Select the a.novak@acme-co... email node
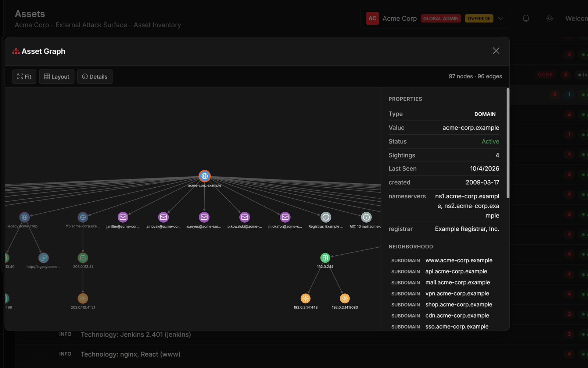Image resolution: width=588 pixels, height=368 pixels. point(164,217)
